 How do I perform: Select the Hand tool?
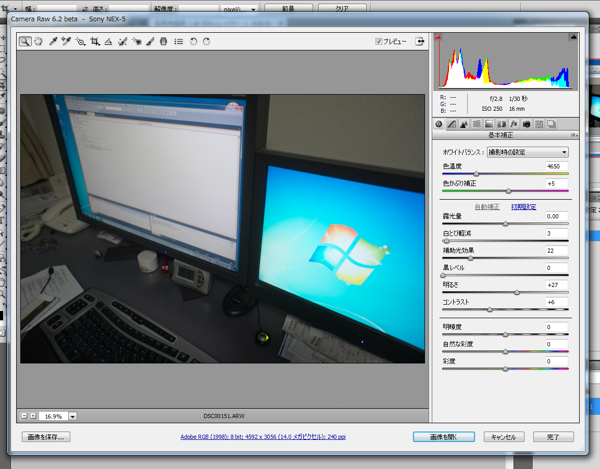38,41
